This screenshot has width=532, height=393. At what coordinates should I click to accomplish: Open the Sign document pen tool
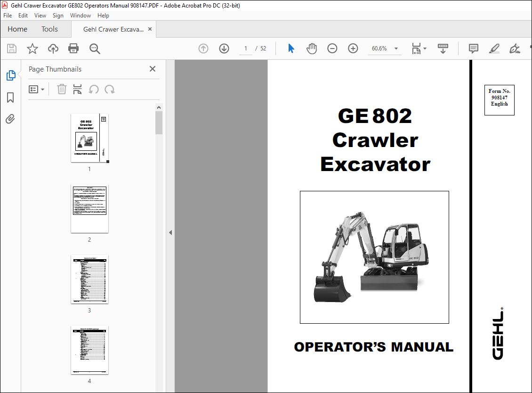coord(515,49)
